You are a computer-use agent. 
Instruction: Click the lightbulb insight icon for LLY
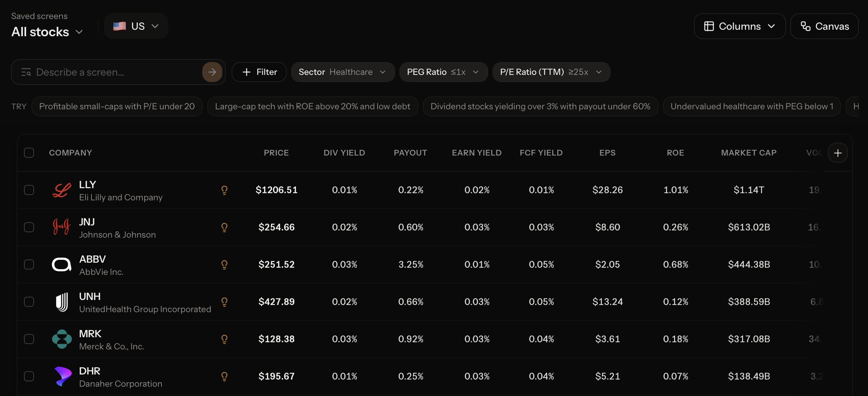pyautogui.click(x=224, y=190)
